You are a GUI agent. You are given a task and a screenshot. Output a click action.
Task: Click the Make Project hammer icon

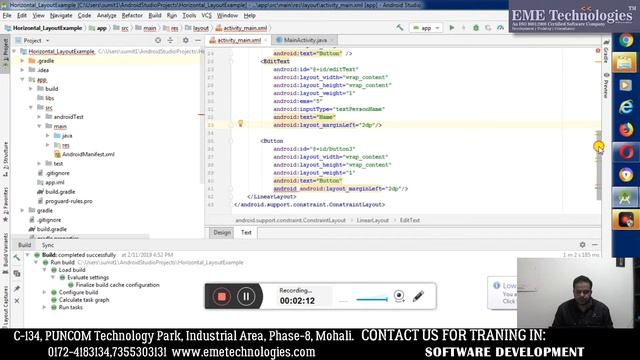coord(400,28)
